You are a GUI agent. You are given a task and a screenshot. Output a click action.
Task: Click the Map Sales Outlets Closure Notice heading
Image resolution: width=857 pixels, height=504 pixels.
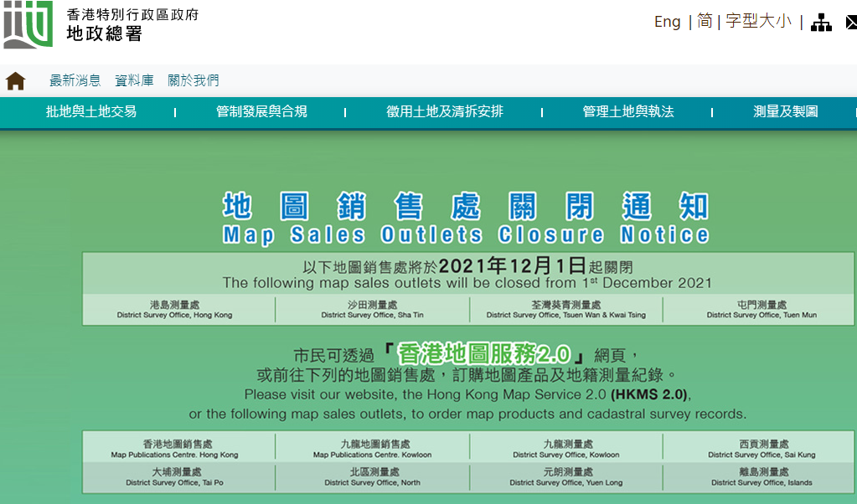click(466, 234)
